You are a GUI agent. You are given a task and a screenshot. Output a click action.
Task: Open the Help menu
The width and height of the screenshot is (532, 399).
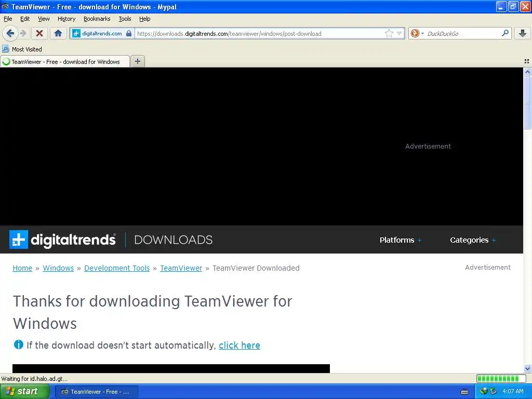pyautogui.click(x=144, y=19)
